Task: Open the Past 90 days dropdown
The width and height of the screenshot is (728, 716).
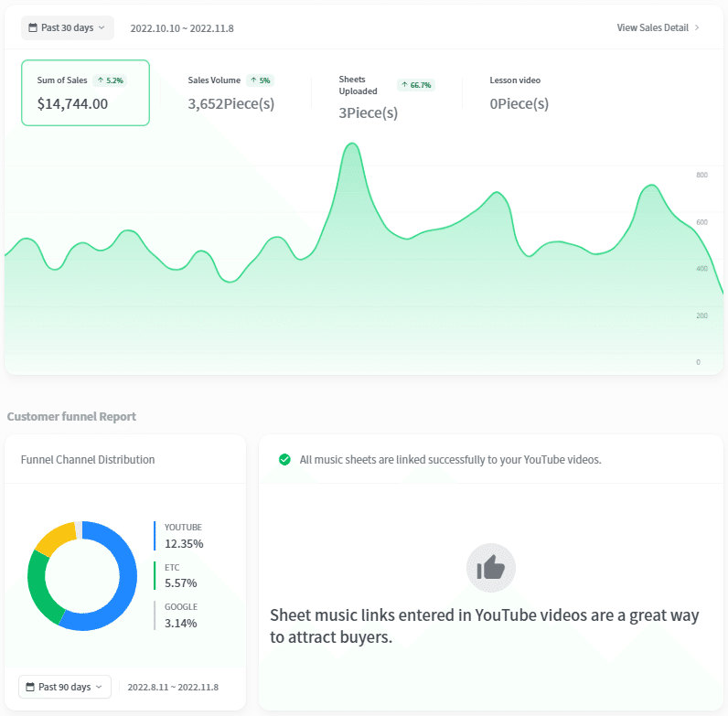Action: pyautogui.click(x=65, y=687)
